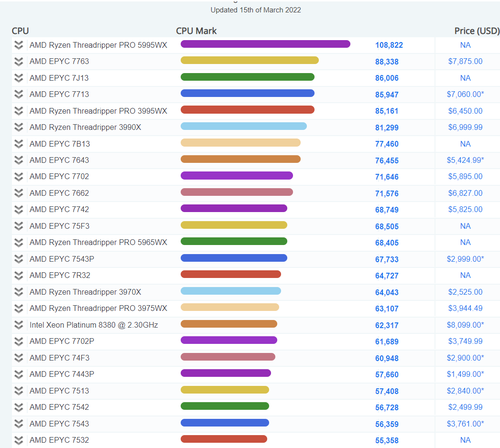
Task: Open the AMD EPYC 7542 CPU link
Action: 59,407
